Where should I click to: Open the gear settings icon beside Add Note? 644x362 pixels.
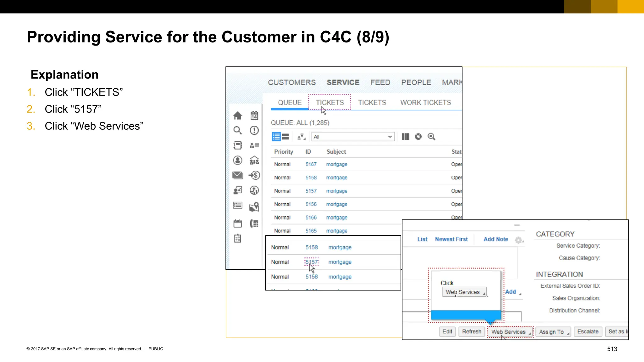click(519, 240)
